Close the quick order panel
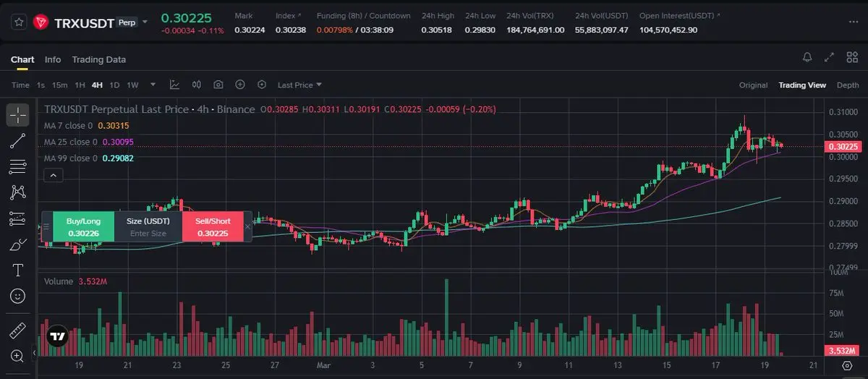This screenshot has width=868, height=379. [x=247, y=226]
